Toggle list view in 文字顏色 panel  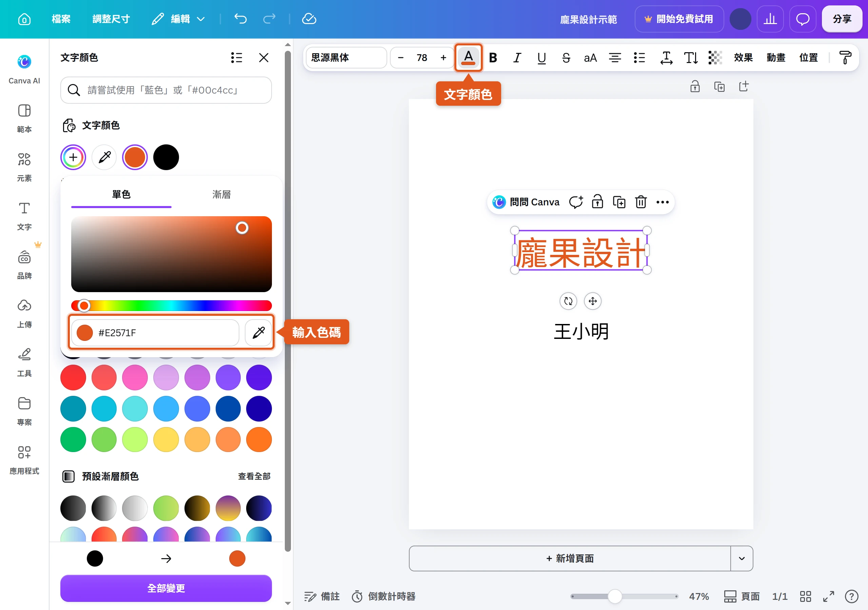[237, 58]
